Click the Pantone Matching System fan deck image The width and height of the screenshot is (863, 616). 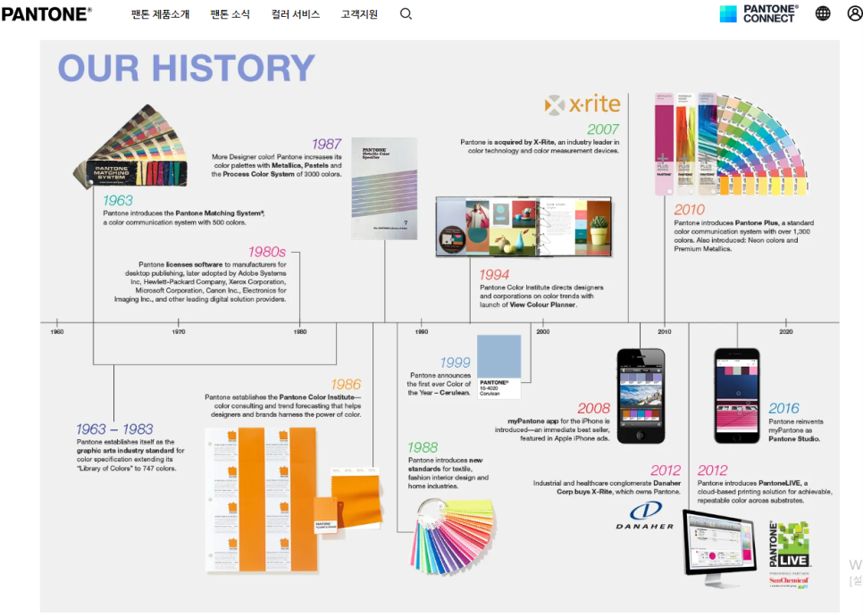pos(131,147)
